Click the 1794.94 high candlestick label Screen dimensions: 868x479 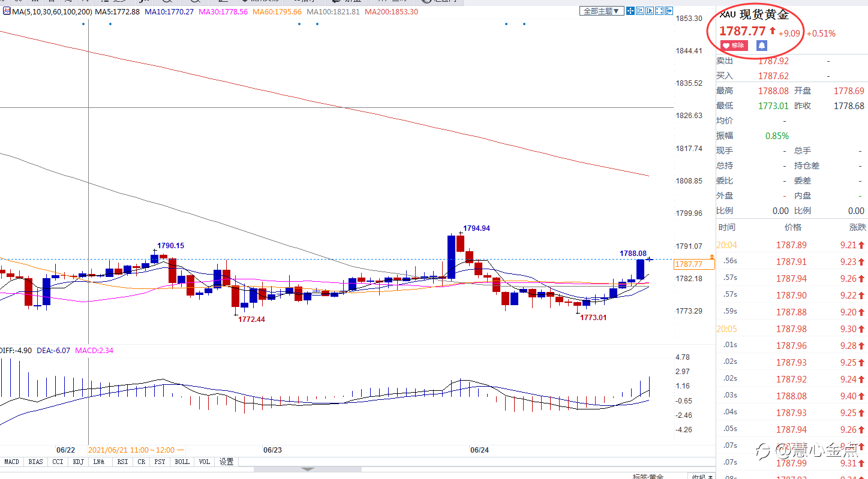point(476,228)
